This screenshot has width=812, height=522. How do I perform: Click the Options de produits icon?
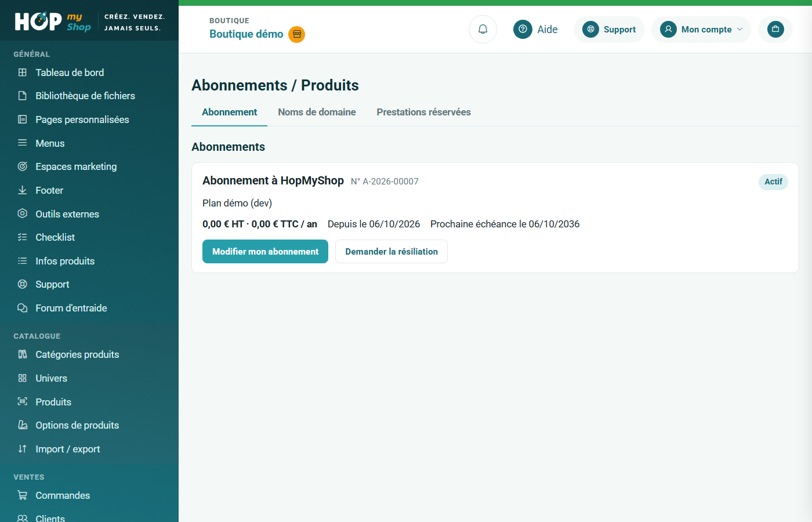coord(23,425)
